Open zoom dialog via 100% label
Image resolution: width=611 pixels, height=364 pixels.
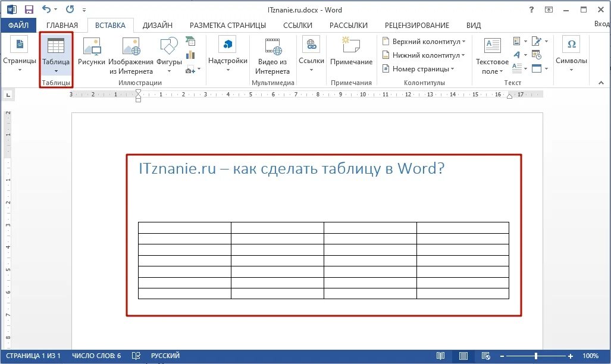point(590,356)
